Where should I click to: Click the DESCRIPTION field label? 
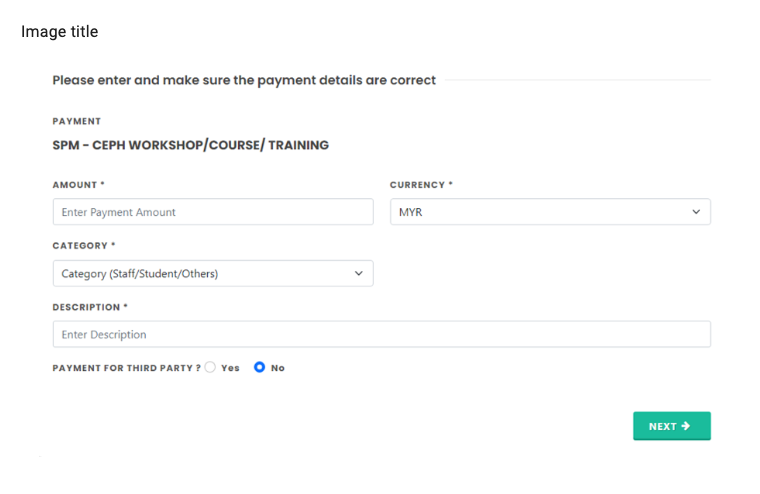(x=90, y=307)
